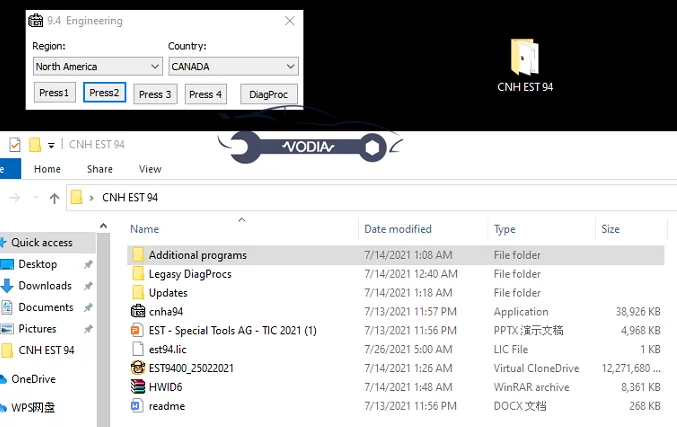The width and height of the screenshot is (677, 427).
Task: Open the Region dropdown showing North America
Action: click(x=98, y=66)
